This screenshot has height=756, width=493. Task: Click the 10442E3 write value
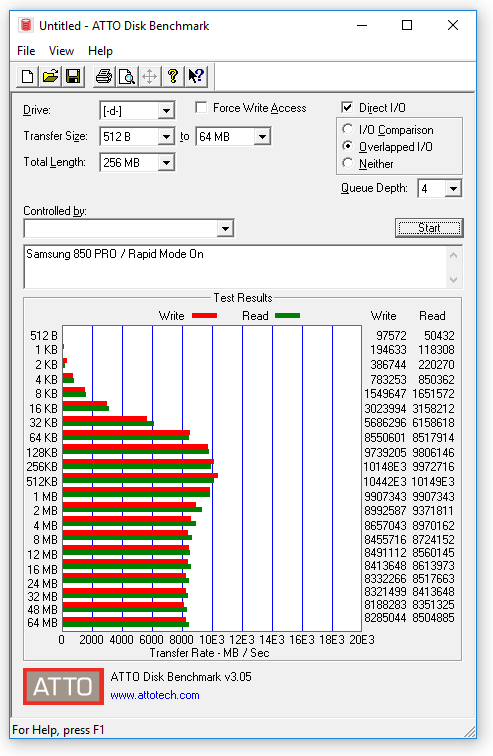tap(385, 482)
